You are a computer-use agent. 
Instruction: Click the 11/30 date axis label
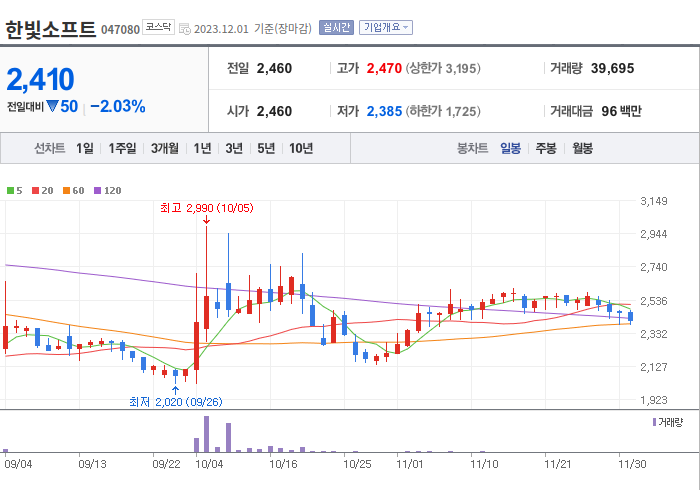(632, 464)
